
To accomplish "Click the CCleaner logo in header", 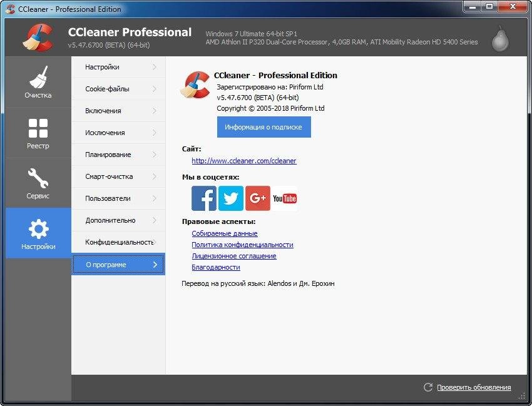I will click(x=38, y=38).
